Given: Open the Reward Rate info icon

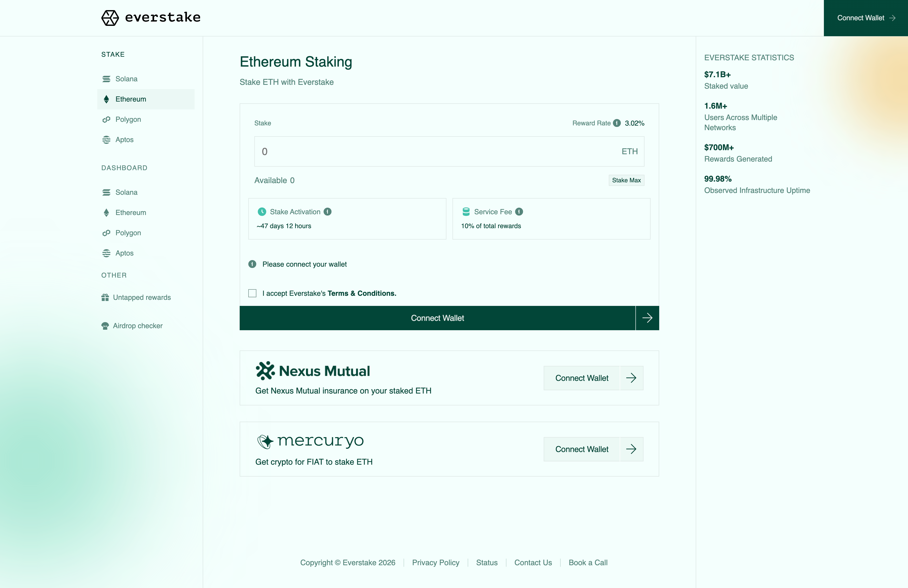Looking at the screenshot, I should click(x=617, y=123).
